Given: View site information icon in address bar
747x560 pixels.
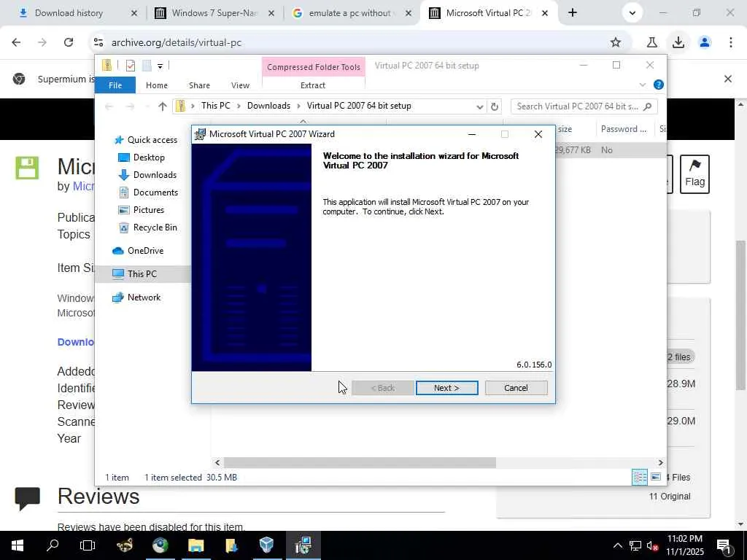Looking at the screenshot, I should coord(98,42).
